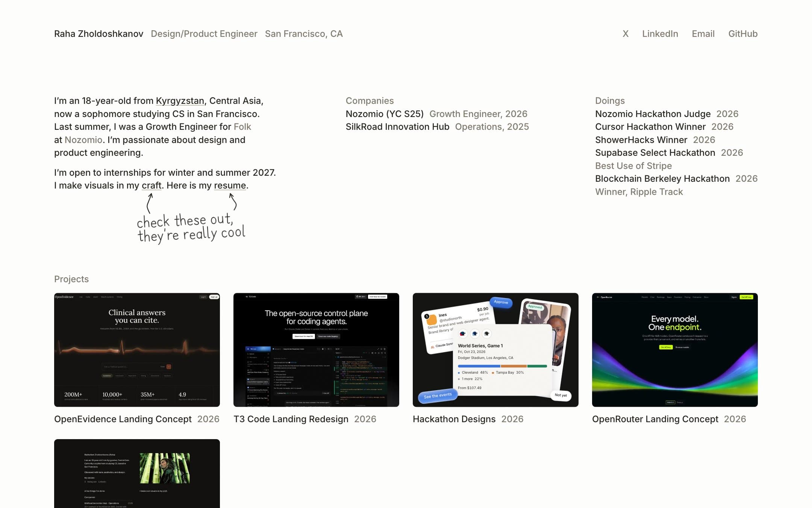Click the Doings section heading
The image size is (812, 508).
[x=610, y=101]
